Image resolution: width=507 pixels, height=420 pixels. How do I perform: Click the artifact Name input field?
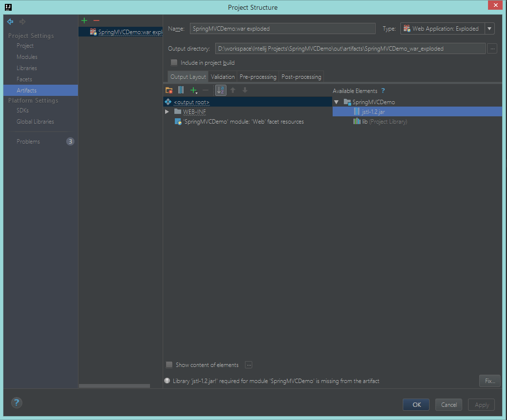282,28
